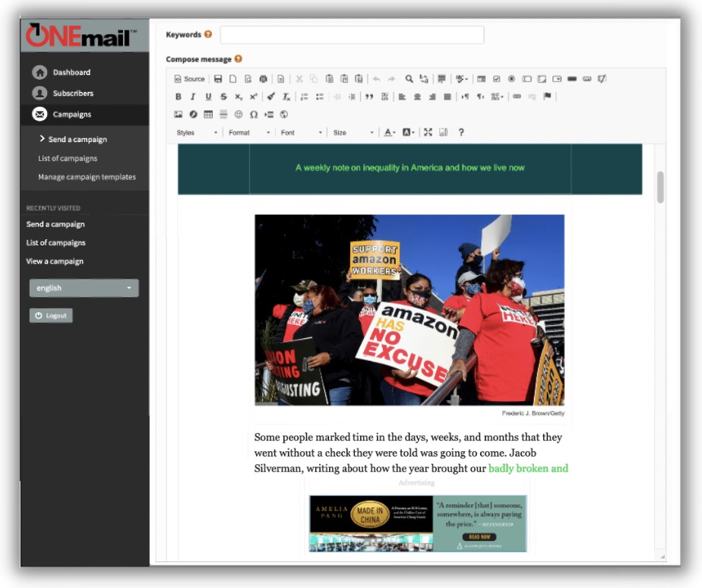Click Paste from Word icon
702x588 pixels.
pos(359,79)
